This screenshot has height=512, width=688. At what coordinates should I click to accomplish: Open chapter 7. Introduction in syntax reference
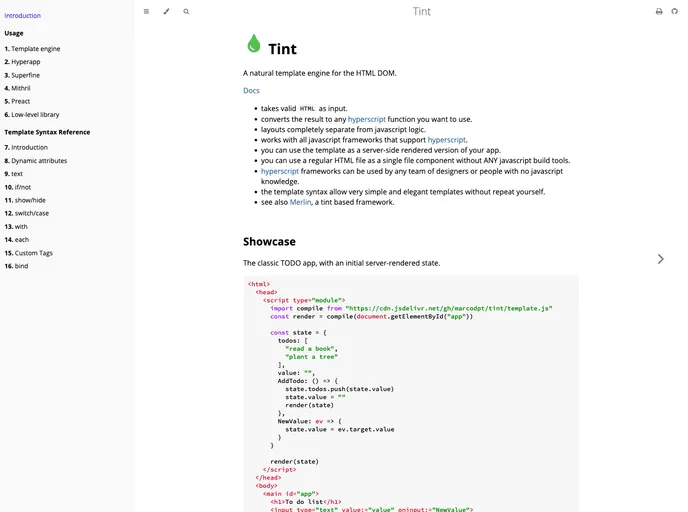pyautogui.click(x=26, y=147)
